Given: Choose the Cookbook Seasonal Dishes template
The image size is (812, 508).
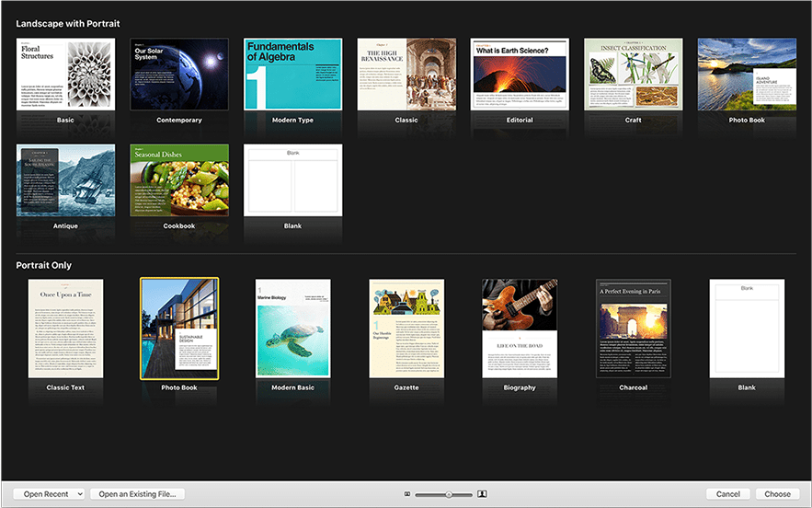Looking at the screenshot, I should pos(179,180).
